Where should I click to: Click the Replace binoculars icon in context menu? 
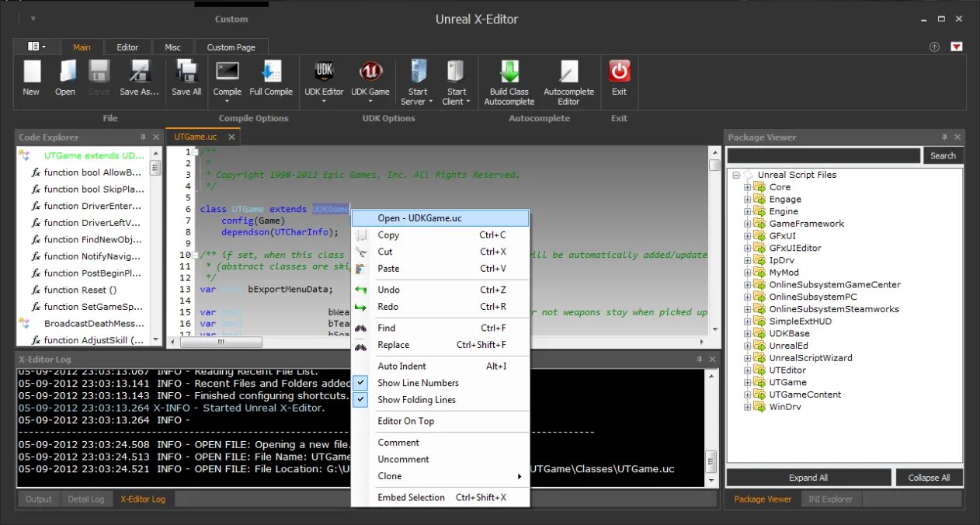pyautogui.click(x=361, y=345)
